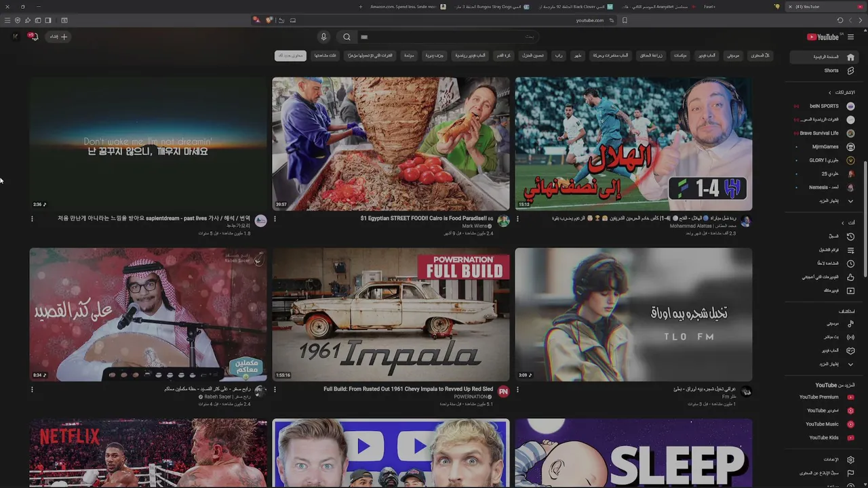The height and width of the screenshot is (488, 868).
Task: Open '$1 Egyptian STREET FOOD!!' title link
Action: point(427,218)
